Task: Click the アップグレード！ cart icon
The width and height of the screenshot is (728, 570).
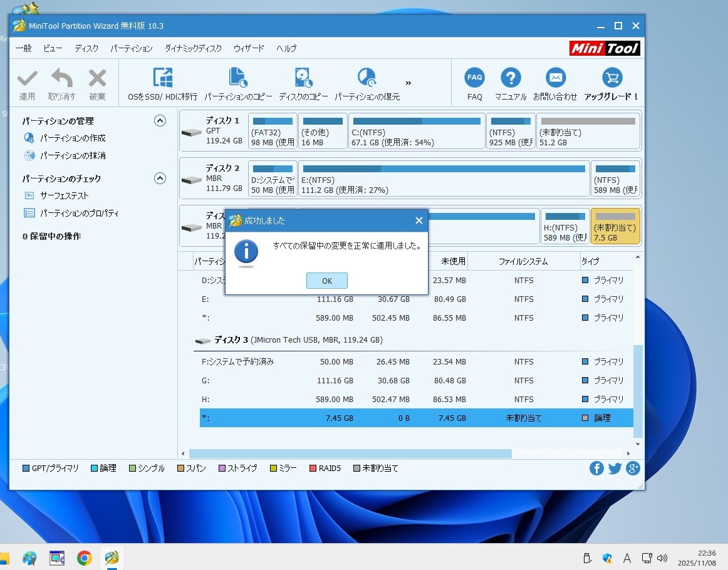Action: 611,78
